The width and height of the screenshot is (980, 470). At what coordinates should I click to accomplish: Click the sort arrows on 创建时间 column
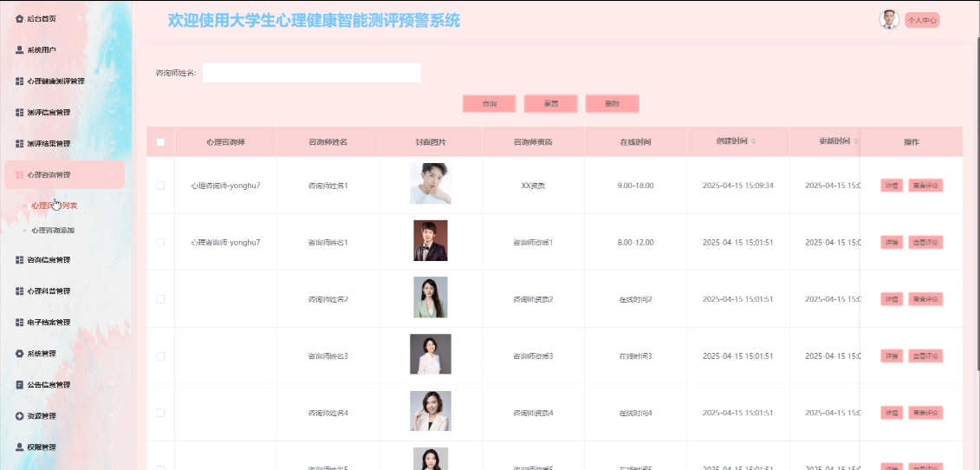[754, 142]
